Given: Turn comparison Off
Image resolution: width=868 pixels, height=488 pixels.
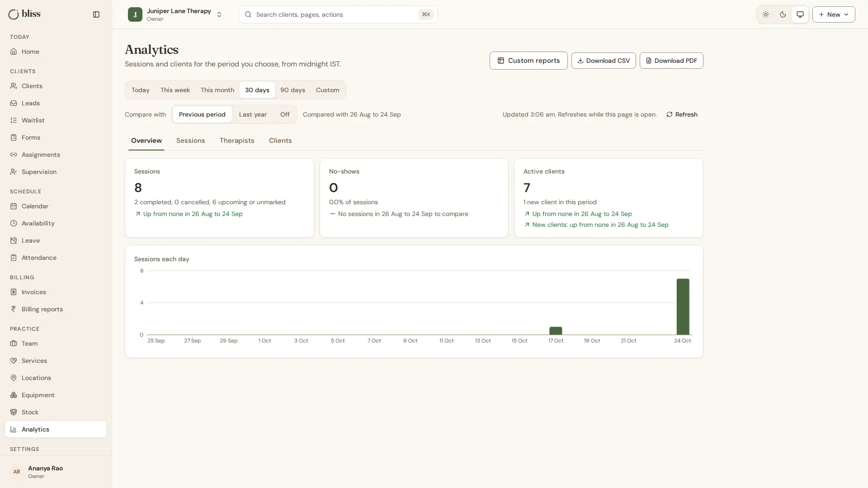Looking at the screenshot, I should coord(285,114).
